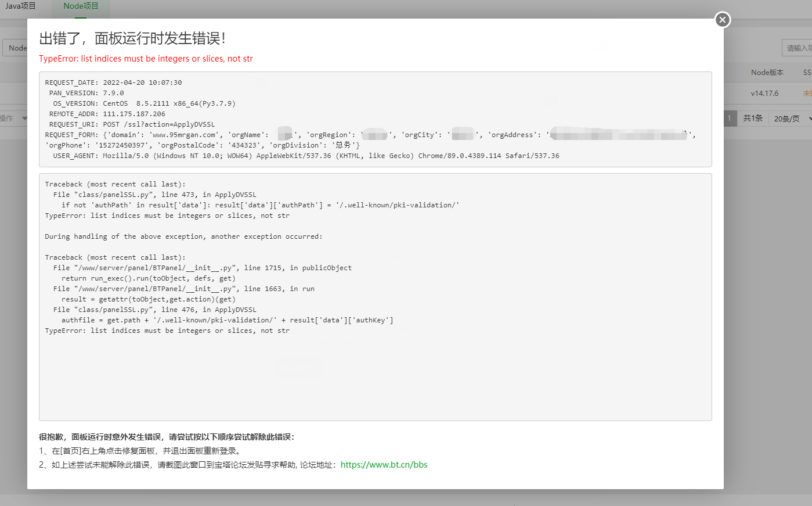
Task: Click the 请输入 search field at the top right
Action: 797,48
